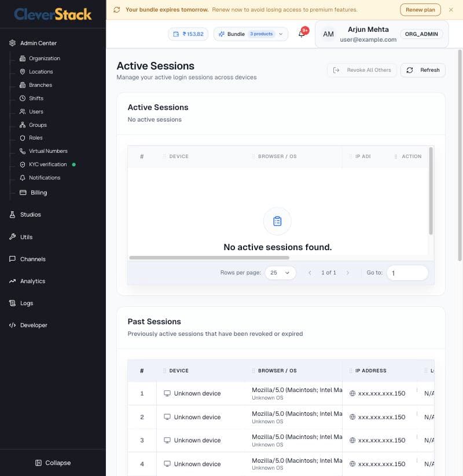Select Unknown device in row 1
The height and width of the screenshot is (476, 463).
pos(197,393)
